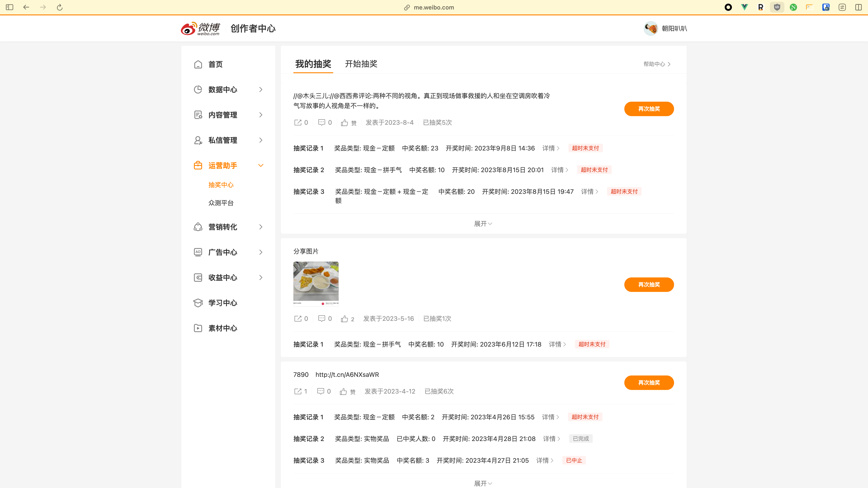Click 再次抽奖 for the 7890 post
The width and height of the screenshot is (868, 488).
pos(649,382)
